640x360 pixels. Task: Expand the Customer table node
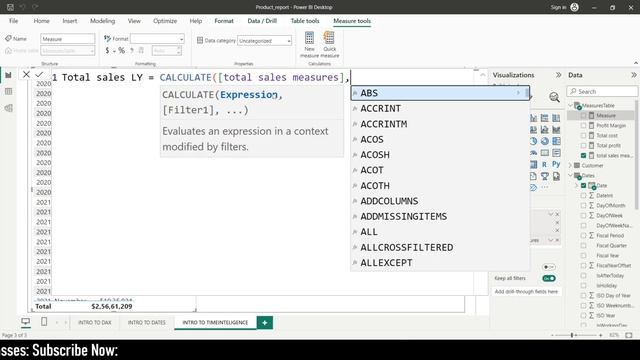pyautogui.click(x=571, y=165)
